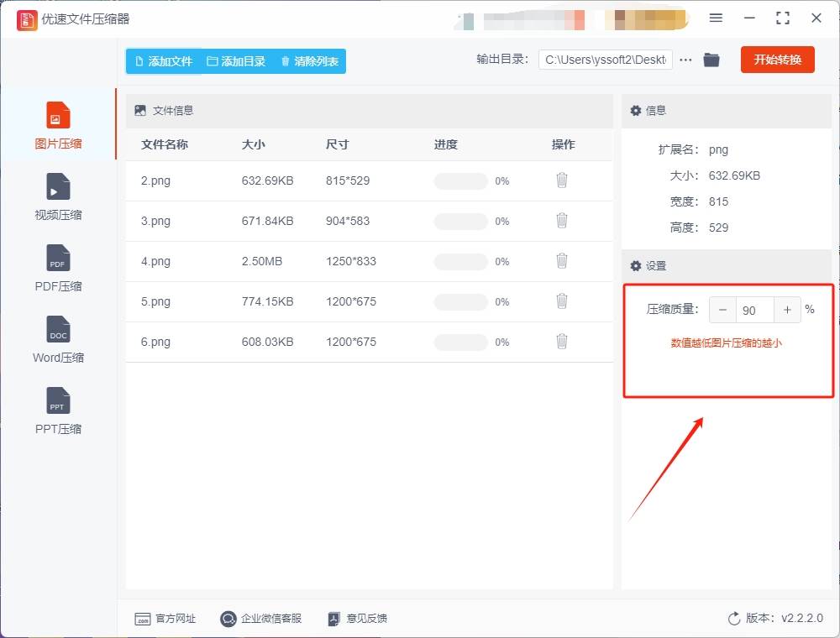
Task: Click progress bar of 6.png
Action: pyautogui.click(x=460, y=342)
